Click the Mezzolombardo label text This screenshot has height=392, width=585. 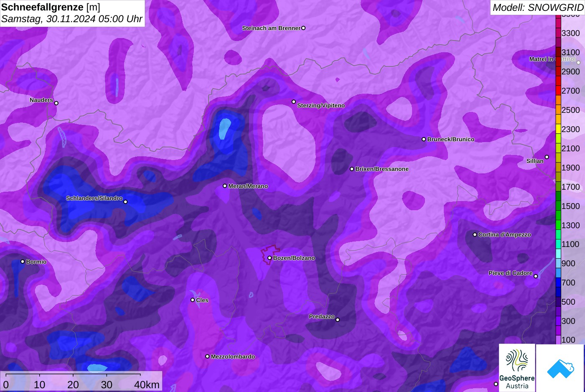pos(233,356)
